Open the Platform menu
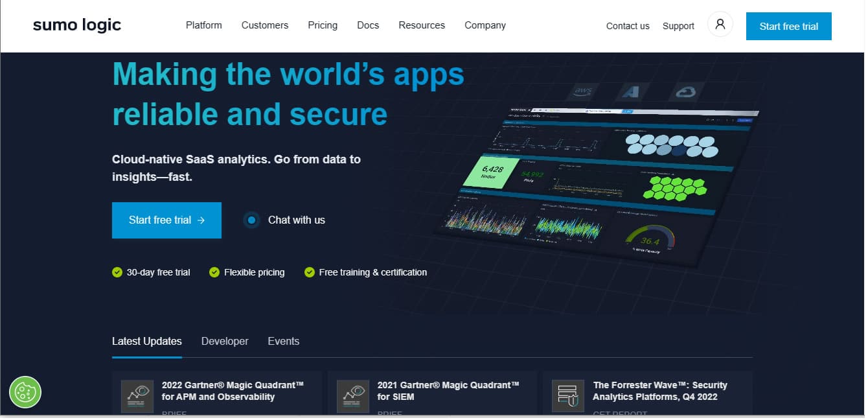Viewport: 868px width, 420px height. pos(204,25)
